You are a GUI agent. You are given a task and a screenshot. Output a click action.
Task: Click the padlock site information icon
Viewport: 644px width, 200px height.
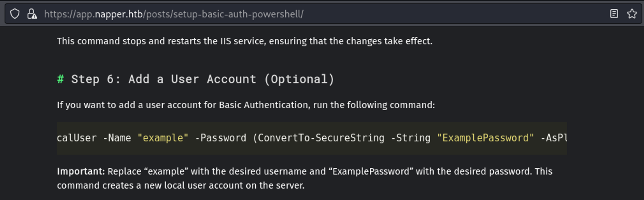32,14
